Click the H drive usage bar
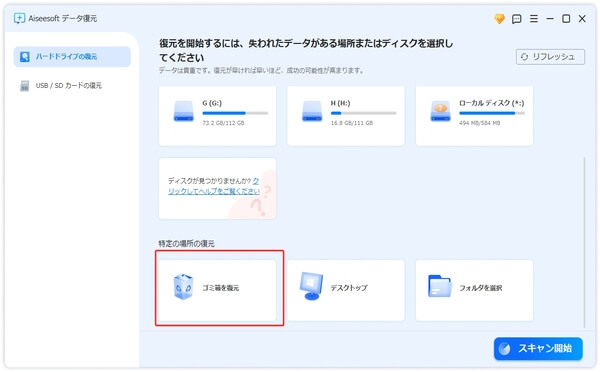600x372 pixels. pyautogui.click(x=364, y=113)
